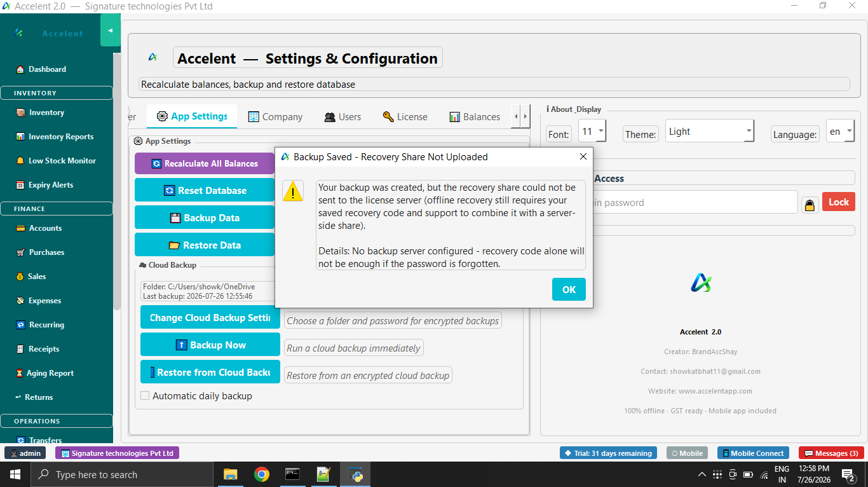Switch to the App Settings tab
Viewport: 868px width, 487px height.
point(192,116)
